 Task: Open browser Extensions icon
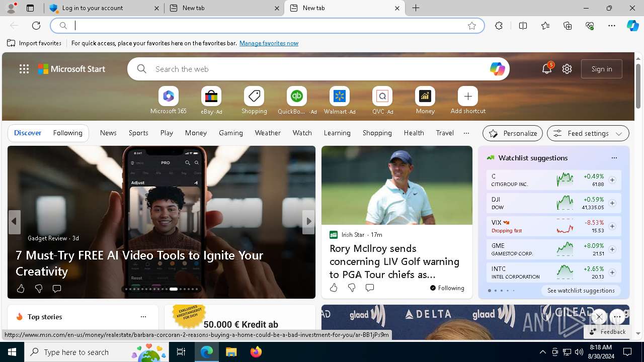[x=499, y=26]
